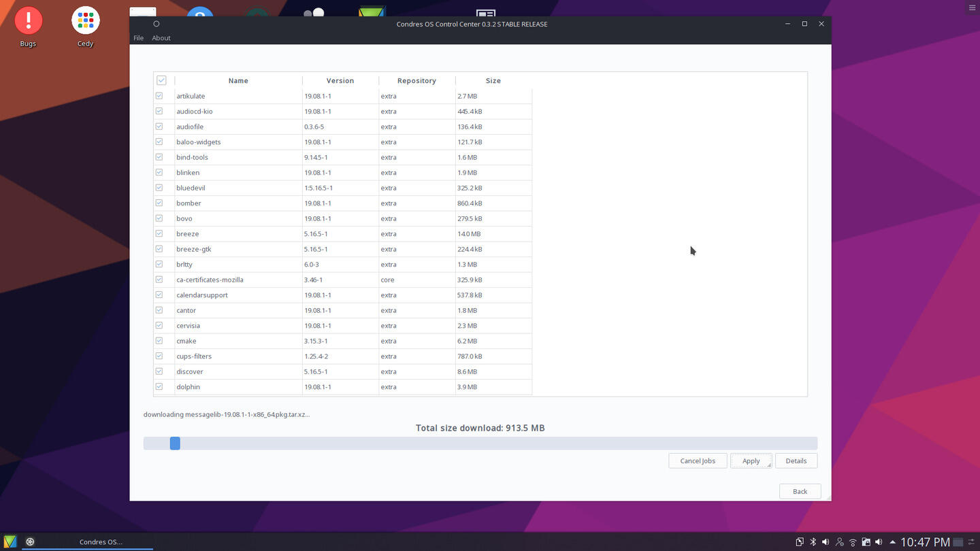The image size is (980, 551).
Task: Click the virtual desktop pager box
Action: pyautogui.click(x=958, y=542)
